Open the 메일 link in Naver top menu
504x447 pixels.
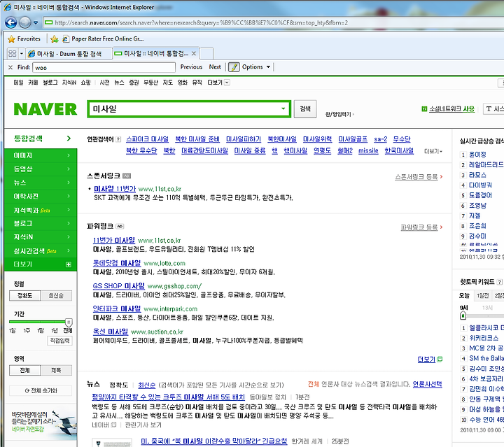tap(18, 83)
